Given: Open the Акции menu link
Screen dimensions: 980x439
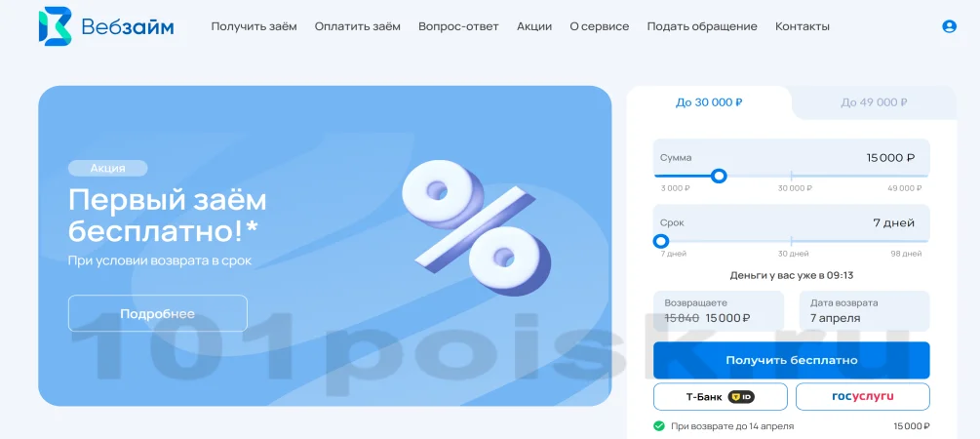Looking at the screenshot, I should [534, 26].
